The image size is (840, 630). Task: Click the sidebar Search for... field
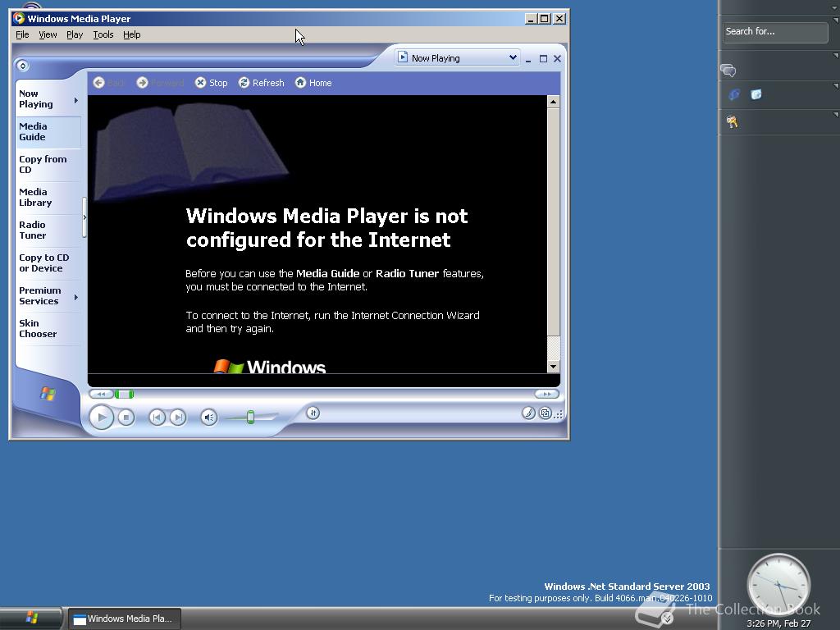tap(774, 32)
